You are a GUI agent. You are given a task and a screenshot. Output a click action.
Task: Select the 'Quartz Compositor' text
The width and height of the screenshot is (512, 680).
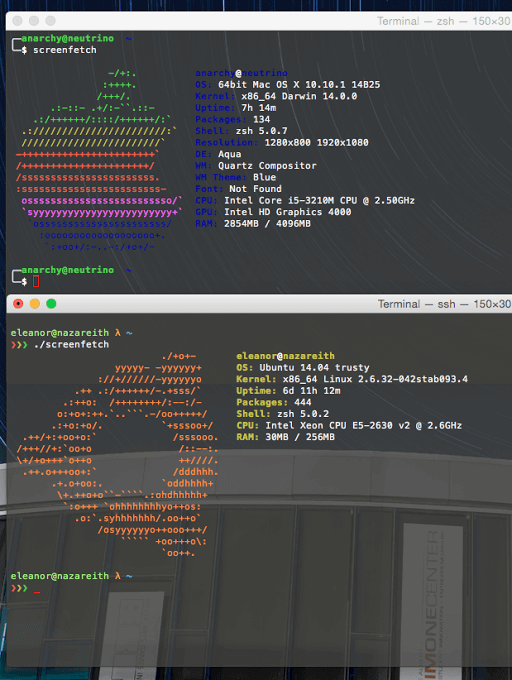point(267,166)
